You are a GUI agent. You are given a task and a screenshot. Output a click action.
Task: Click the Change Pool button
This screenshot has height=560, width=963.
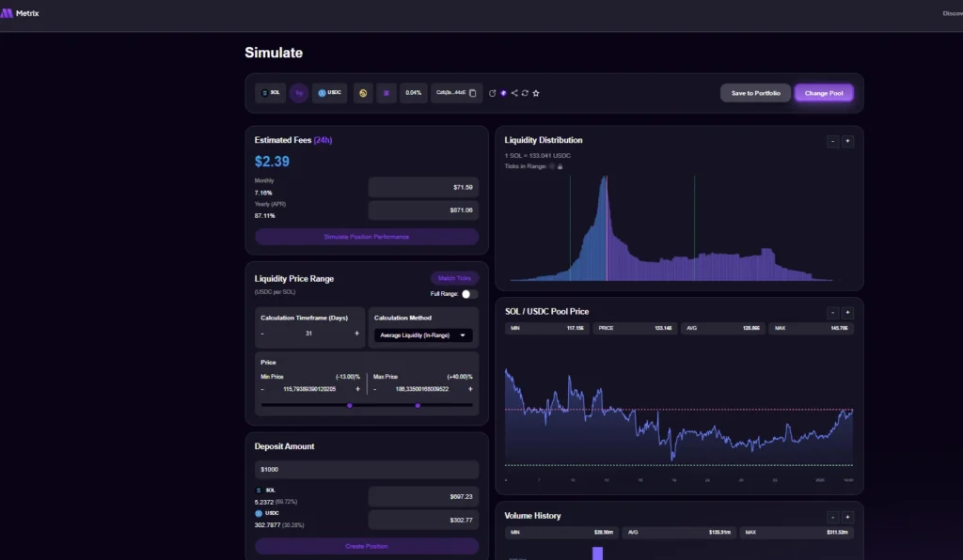click(x=824, y=93)
